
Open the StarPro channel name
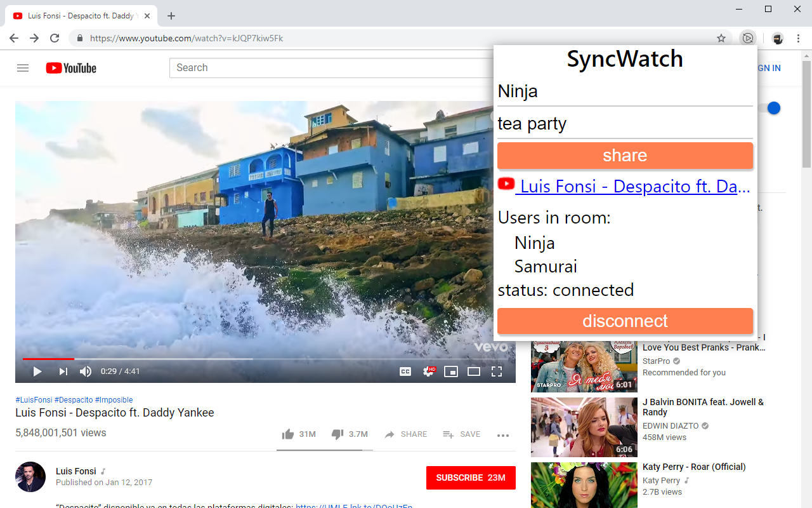coord(657,361)
